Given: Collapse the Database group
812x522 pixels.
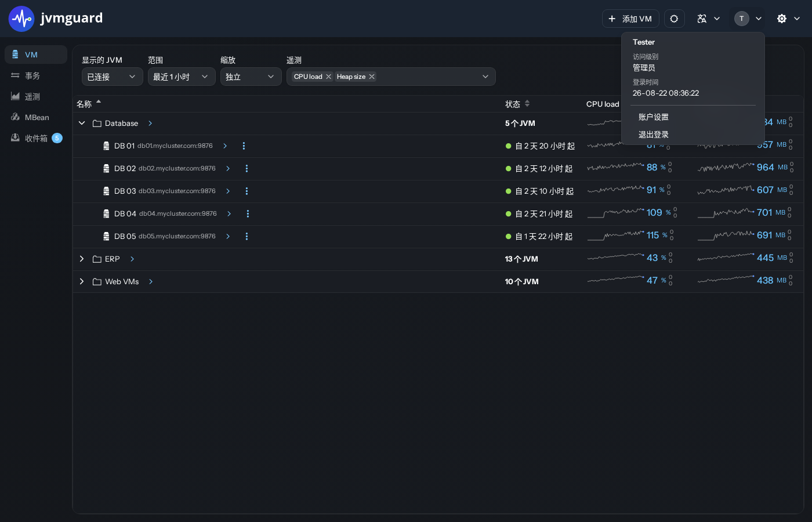Looking at the screenshot, I should (82, 123).
